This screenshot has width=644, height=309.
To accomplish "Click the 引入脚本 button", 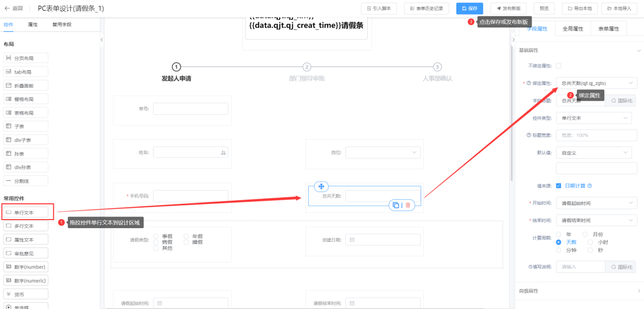I will (x=379, y=8).
